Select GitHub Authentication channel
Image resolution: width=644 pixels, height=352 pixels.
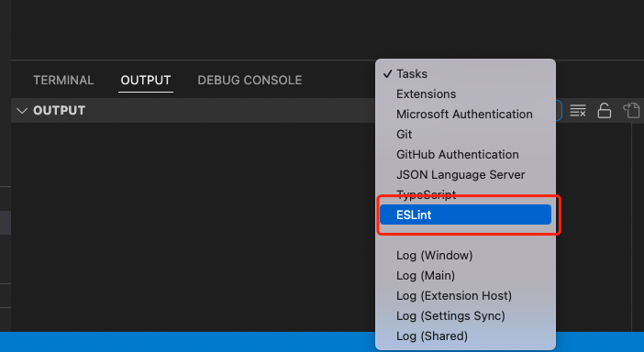(465, 154)
